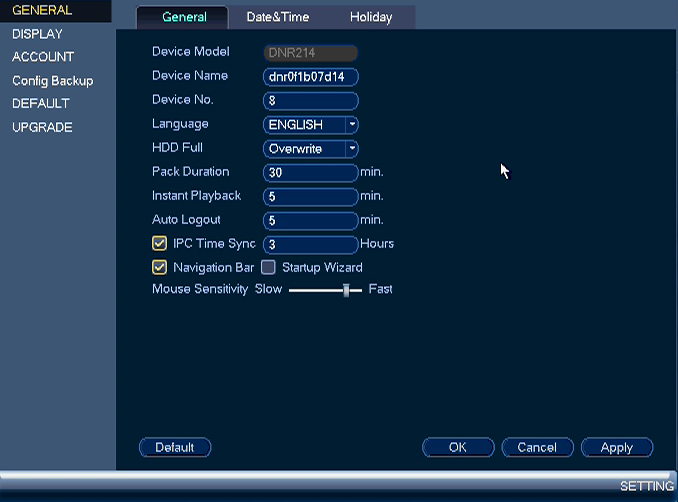Open the UPGRADE section
This screenshot has width=678, height=502.
pyautogui.click(x=42, y=127)
